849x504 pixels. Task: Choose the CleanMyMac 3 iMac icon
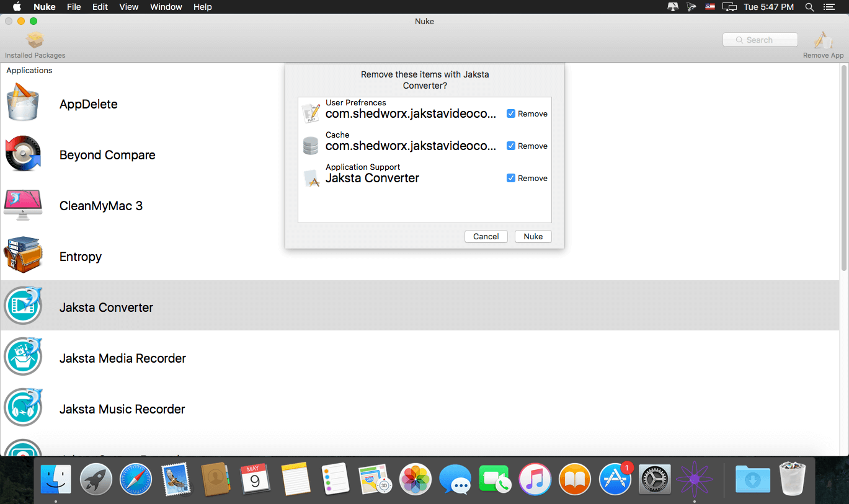23,206
